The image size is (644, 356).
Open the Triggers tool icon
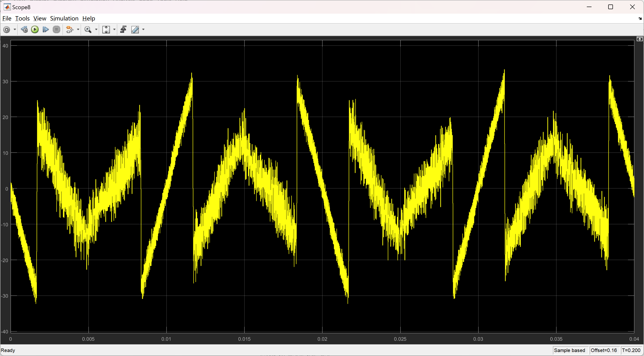123,30
